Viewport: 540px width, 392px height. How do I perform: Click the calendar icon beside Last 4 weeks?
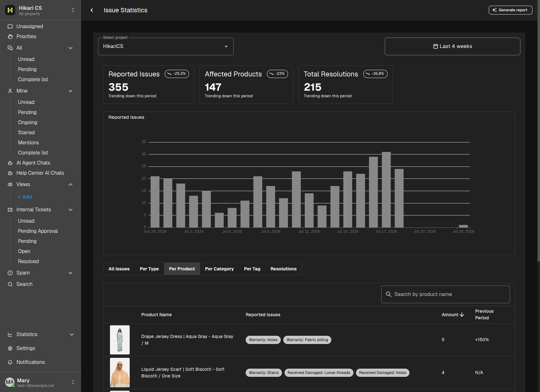coord(435,46)
